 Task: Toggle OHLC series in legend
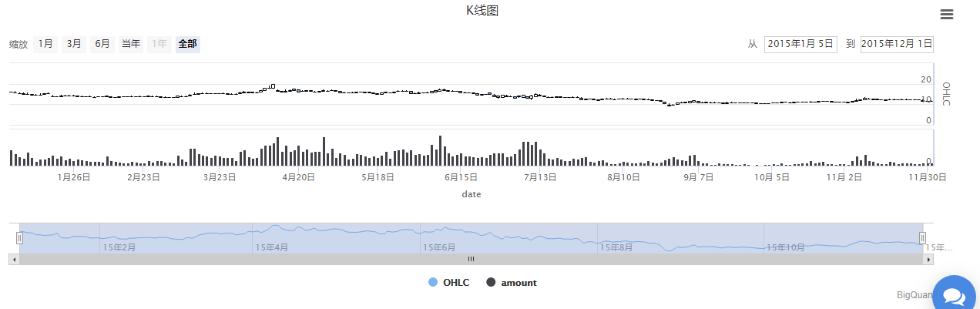[x=456, y=283]
